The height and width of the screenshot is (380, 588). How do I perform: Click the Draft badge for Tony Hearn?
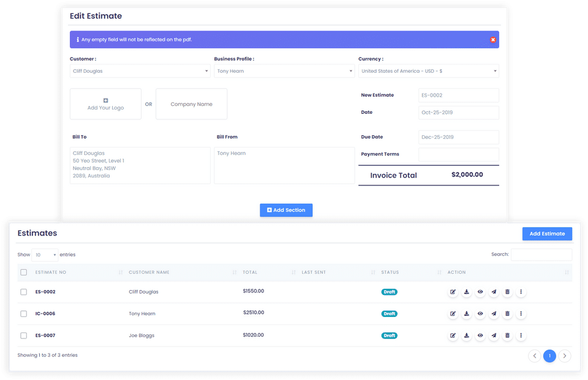390,314
